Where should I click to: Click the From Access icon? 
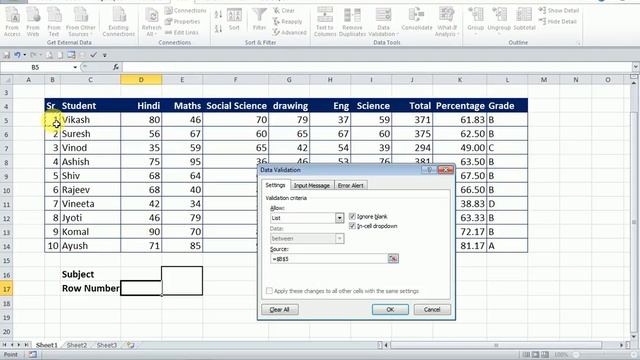coord(12,22)
